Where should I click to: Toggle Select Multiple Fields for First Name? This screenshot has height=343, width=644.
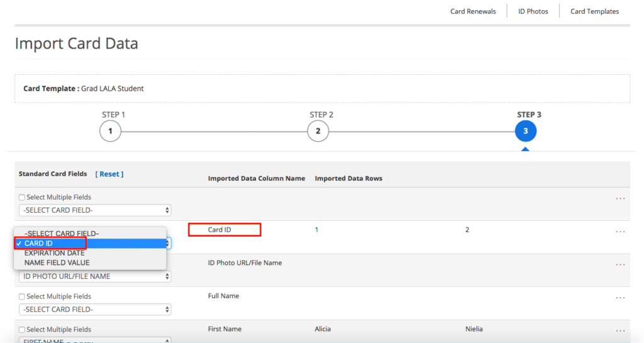point(22,330)
